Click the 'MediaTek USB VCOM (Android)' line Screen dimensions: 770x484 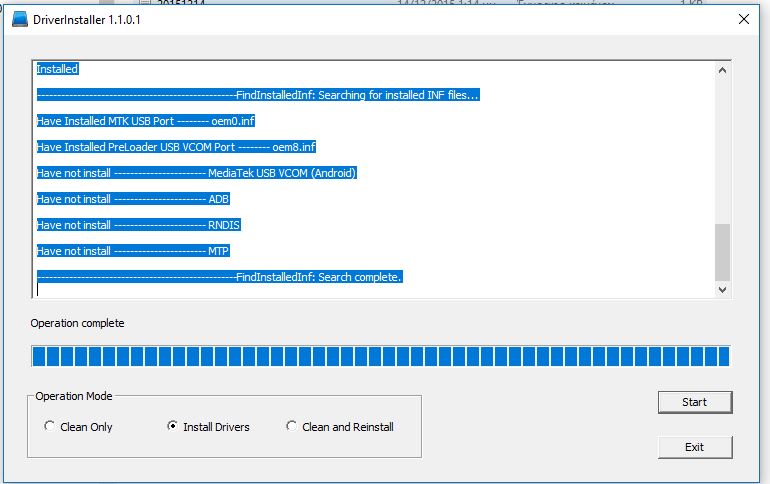click(196, 173)
